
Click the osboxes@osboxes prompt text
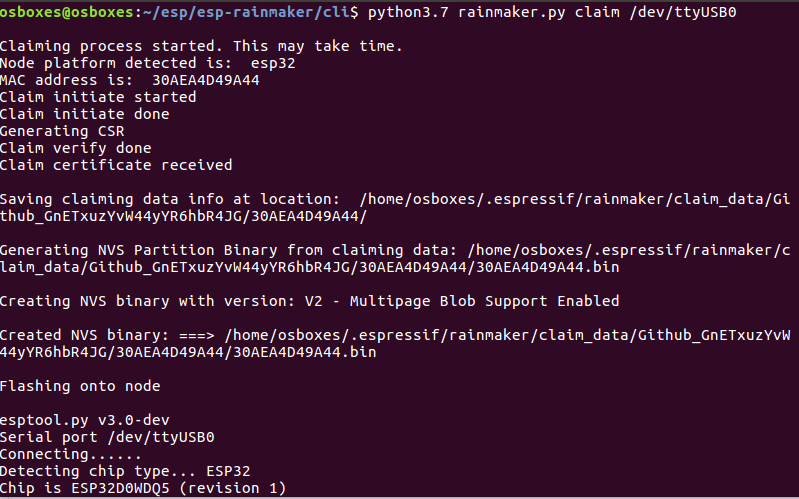click(67, 12)
